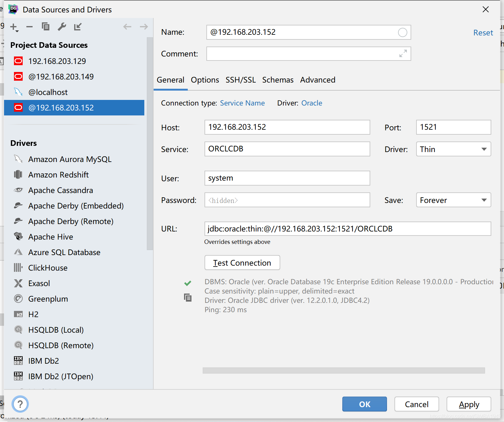Focus the User input field

pyautogui.click(x=287, y=178)
